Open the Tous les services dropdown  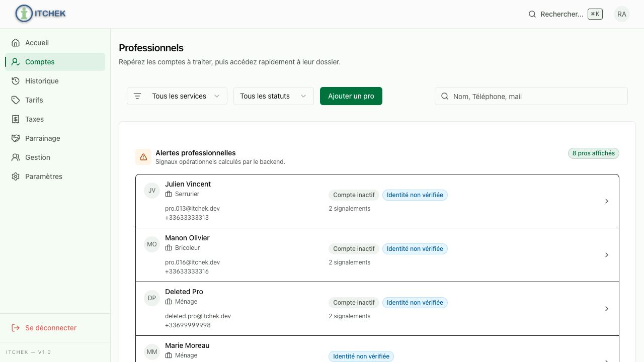click(x=177, y=96)
